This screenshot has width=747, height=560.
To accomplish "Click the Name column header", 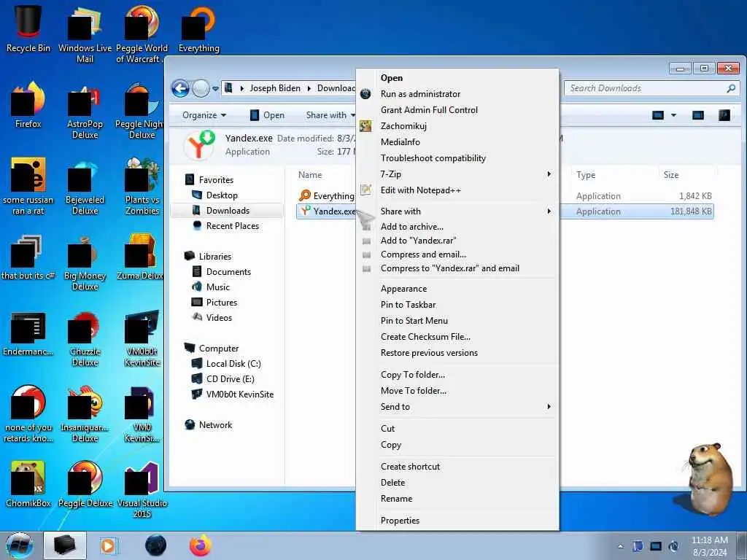I will pos(310,175).
